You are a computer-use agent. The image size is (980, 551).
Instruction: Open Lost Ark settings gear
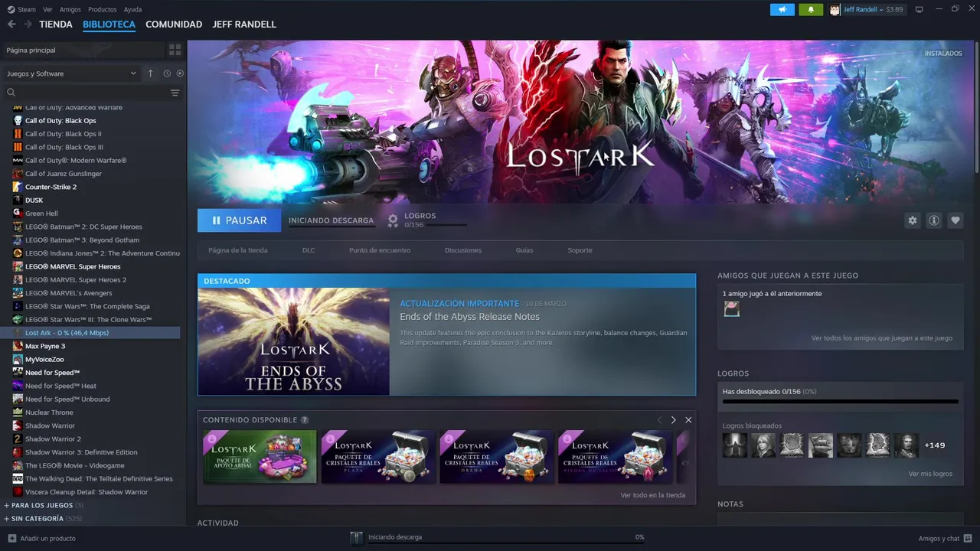(912, 220)
